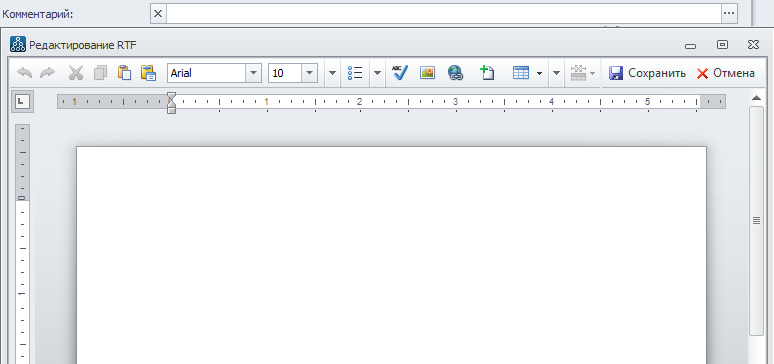Screen dimensions: 774x364
Task: Run spell check with ABC checkmark icon
Action: tap(399, 73)
